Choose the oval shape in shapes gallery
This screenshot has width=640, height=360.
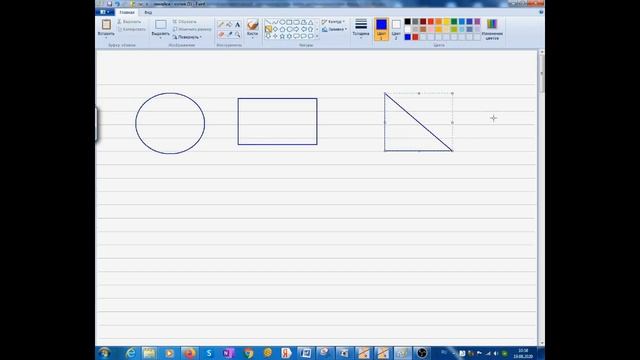(x=282, y=22)
